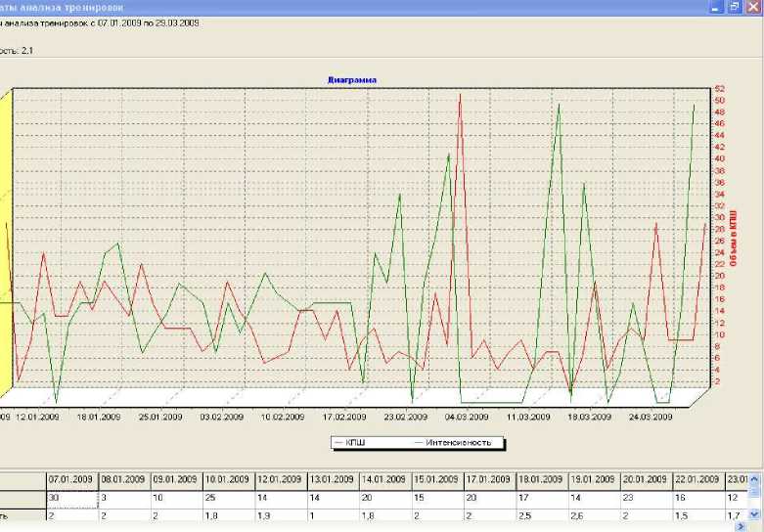Click the horizontal scroll right arrow
764x532 pixels.
[x=742, y=526]
